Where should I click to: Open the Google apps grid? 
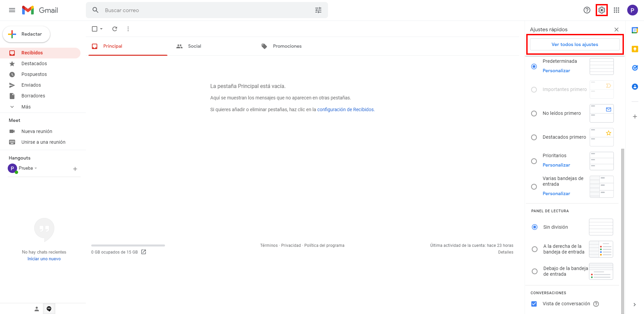pyautogui.click(x=616, y=10)
